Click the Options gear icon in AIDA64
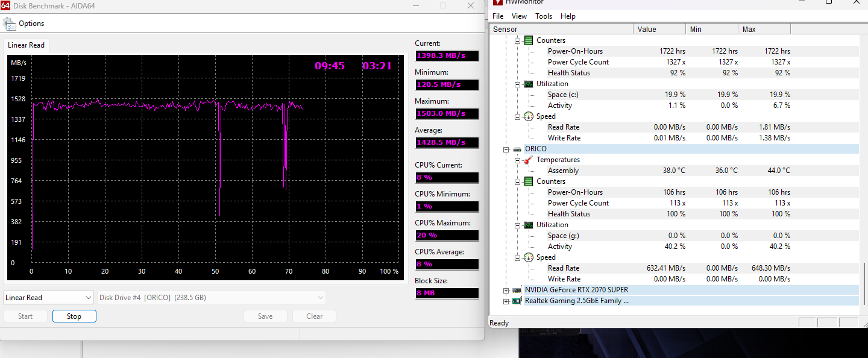Viewport: 868px width, 358px height. [x=10, y=24]
